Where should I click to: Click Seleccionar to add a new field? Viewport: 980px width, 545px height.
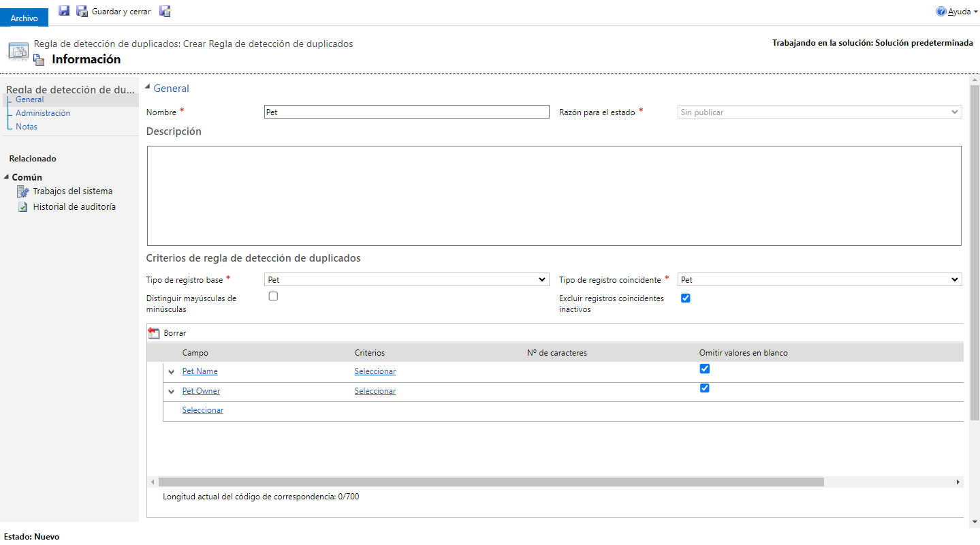203,410
